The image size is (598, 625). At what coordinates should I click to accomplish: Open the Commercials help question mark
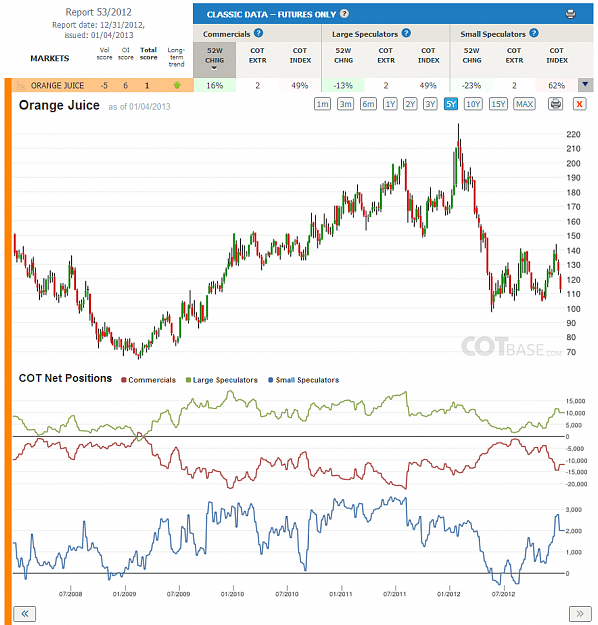pyautogui.click(x=258, y=33)
